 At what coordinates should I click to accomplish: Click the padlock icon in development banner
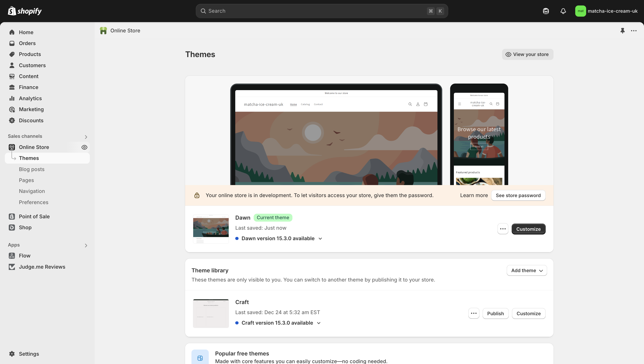coord(197,195)
